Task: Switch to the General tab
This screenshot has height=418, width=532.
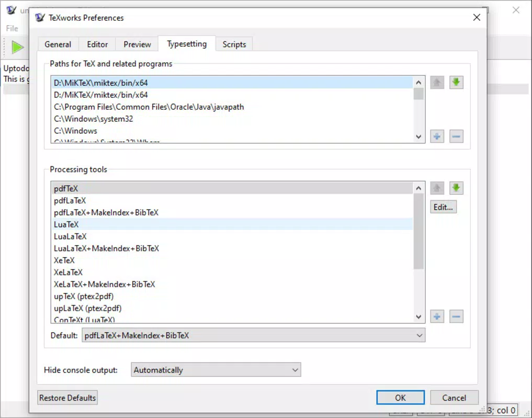Action: [58, 44]
